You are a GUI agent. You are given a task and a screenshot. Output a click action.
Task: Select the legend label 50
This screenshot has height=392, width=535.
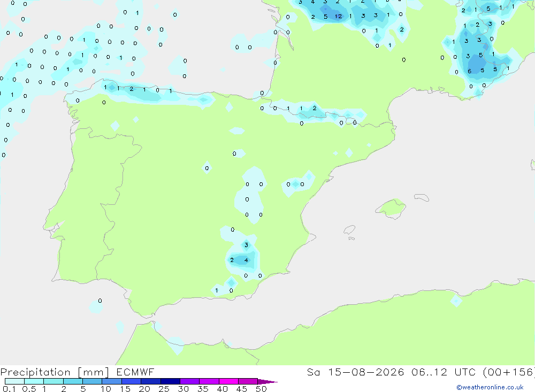(x=262, y=389)
